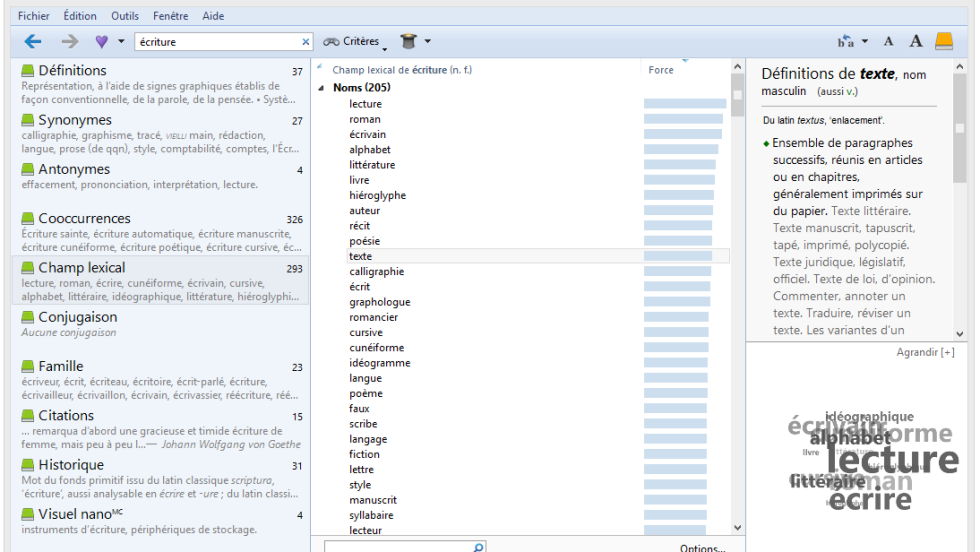Click the purple heart favorites icon

100,41
